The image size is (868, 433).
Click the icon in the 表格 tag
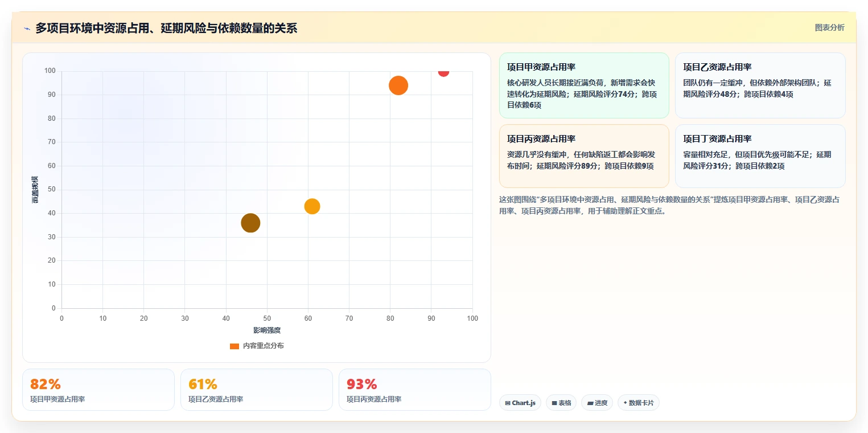tap(554, 403)
